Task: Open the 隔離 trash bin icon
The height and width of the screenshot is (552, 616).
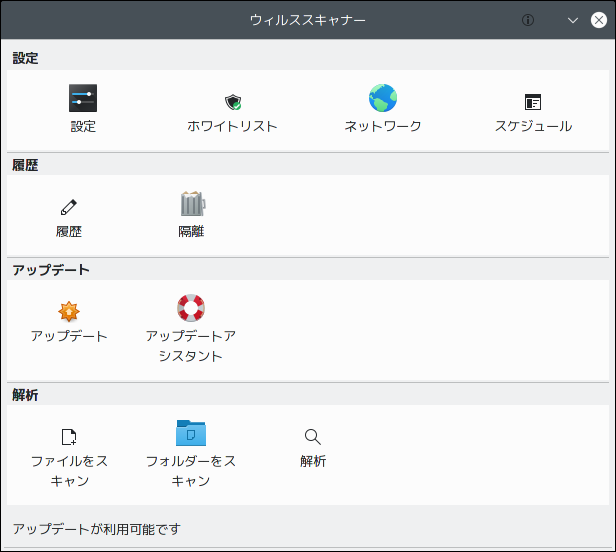Action: 192,203
